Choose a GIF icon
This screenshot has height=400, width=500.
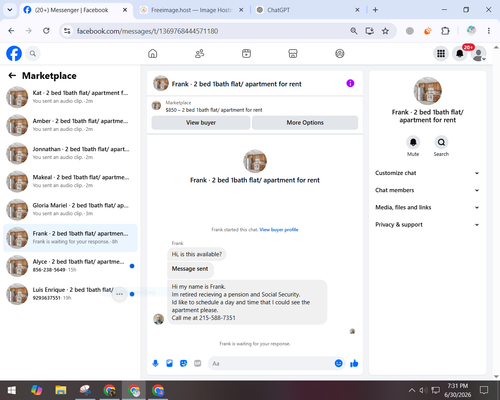click(x=198, y=363)
